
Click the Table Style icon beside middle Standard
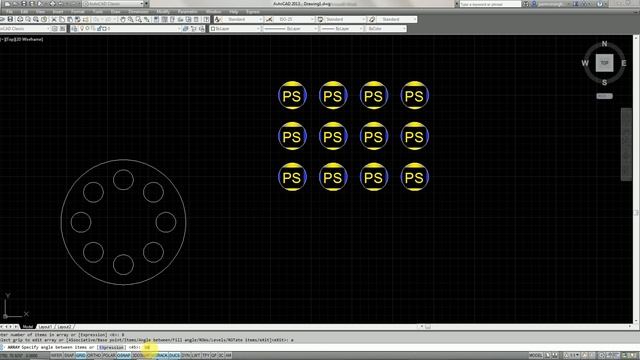(x=320, y=19)
